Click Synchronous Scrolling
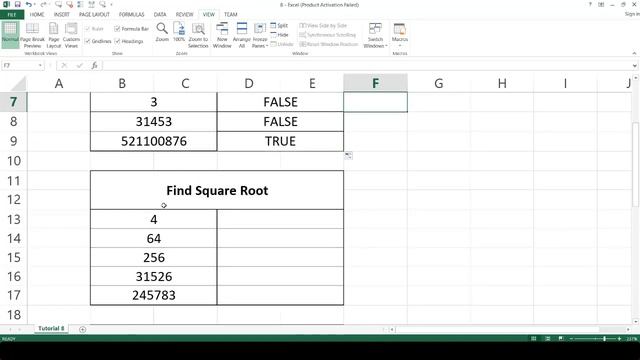 (x=328, y=35)
